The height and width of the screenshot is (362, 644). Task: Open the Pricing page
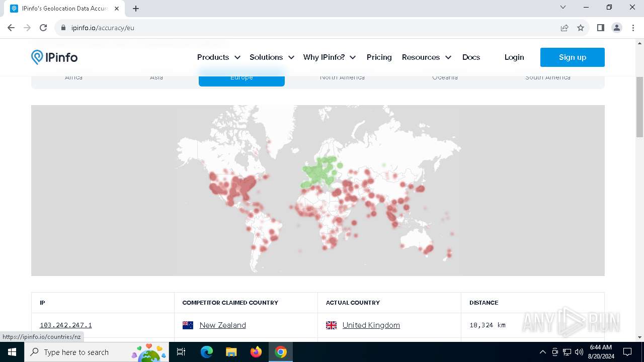point(379,57)
